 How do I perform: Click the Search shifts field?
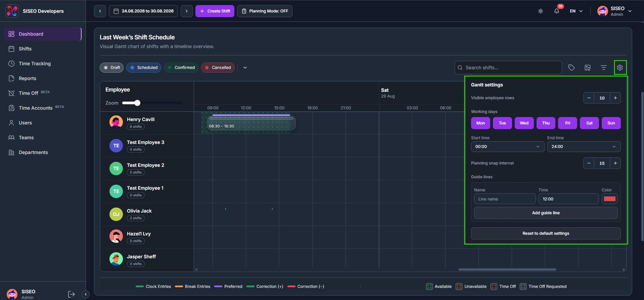click(508, 68)
